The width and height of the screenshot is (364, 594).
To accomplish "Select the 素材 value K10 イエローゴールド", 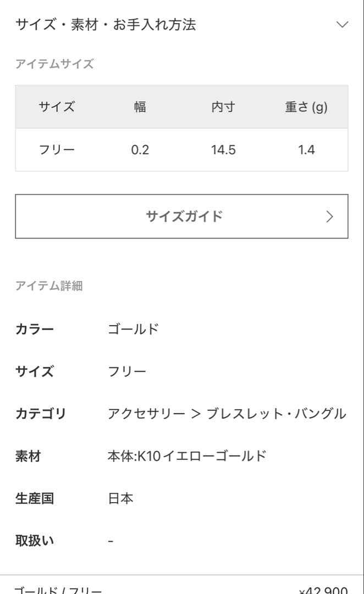I will [186, 456].
